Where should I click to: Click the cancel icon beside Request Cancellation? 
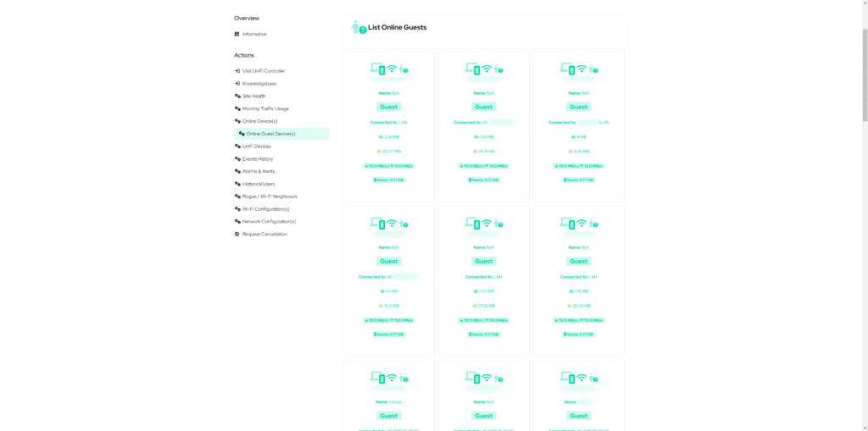(x=237, y=234)
